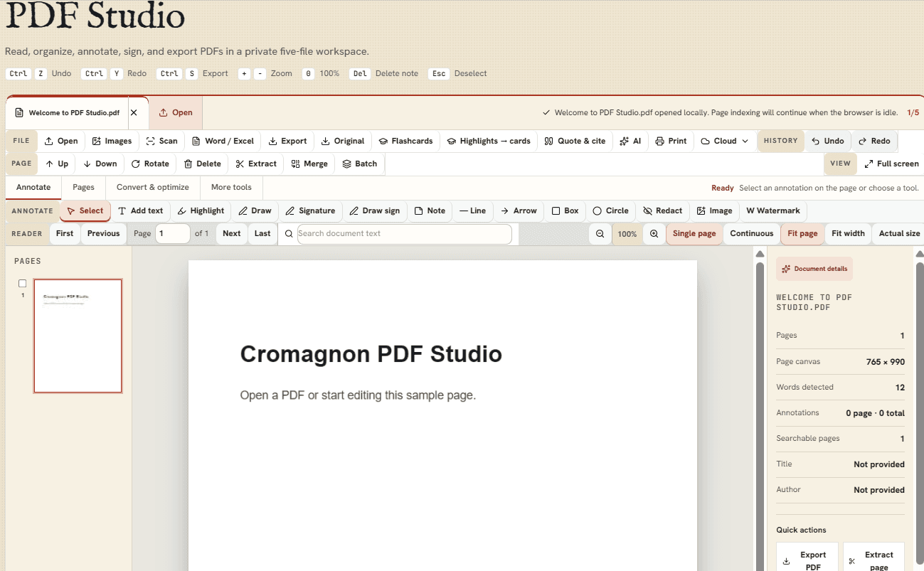Enable Fit page zoom mode
The image size is (924, 571).
[x=802, y=233]
